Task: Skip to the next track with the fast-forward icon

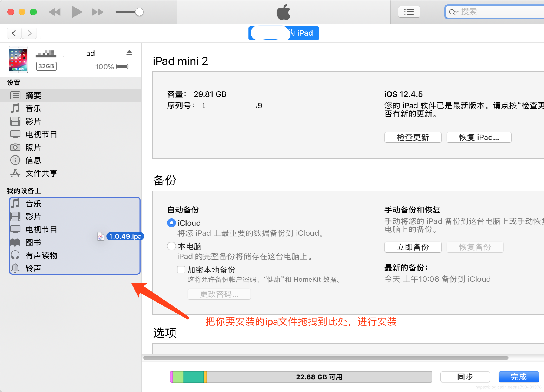Action: tap(98, 12)
